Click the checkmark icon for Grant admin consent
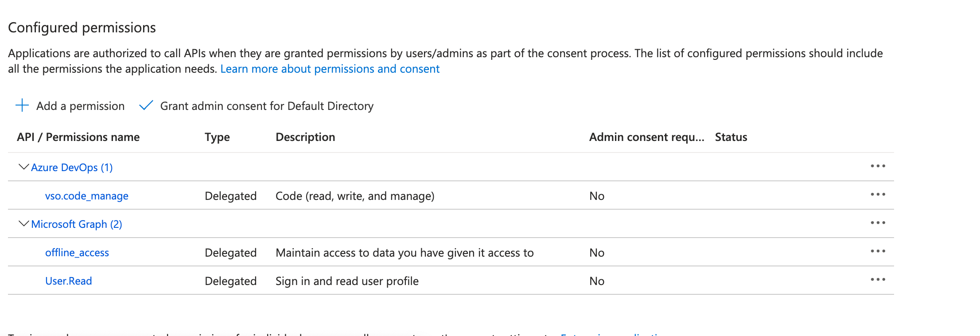This screenshot has width=980, height=336. coord(146,105)
